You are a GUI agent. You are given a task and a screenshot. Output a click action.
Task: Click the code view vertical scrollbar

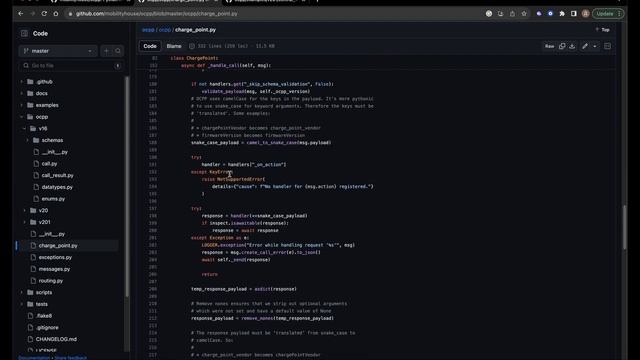click(x=624, y=227)
